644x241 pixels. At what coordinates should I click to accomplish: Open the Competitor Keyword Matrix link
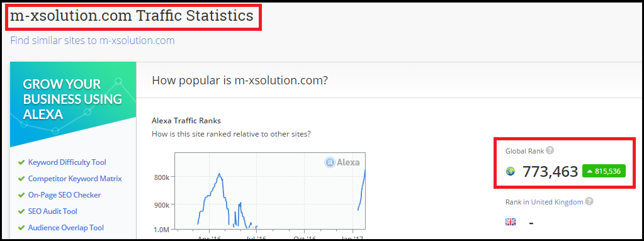point(75,179)
